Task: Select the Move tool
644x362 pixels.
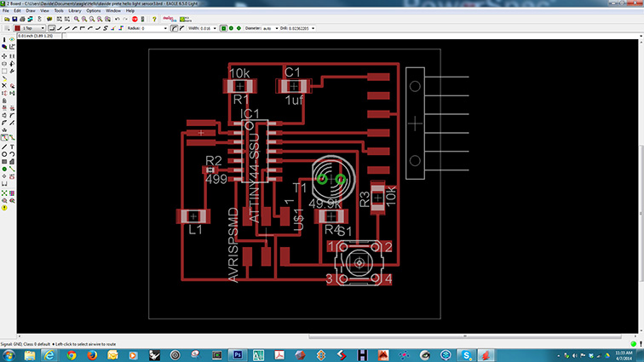Action: coord(4,56)
